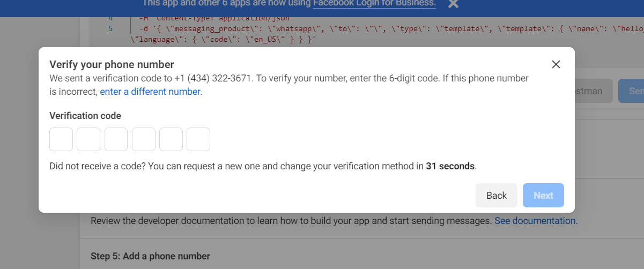Viewport: 644px width, 269px height.
Task: Focus the first verification code digit box
Action: coord(61,139)
